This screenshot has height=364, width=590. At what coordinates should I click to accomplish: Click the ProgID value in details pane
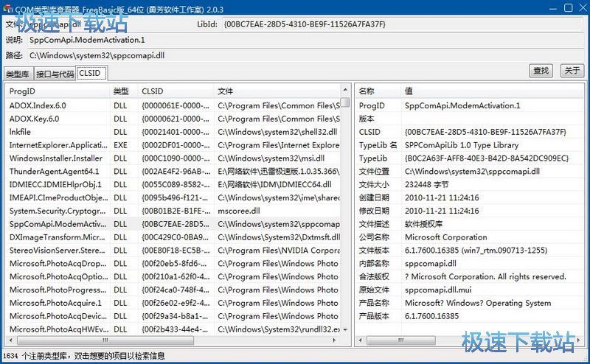pos(462,105)
